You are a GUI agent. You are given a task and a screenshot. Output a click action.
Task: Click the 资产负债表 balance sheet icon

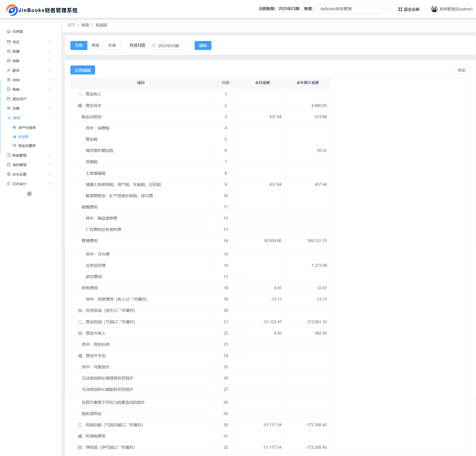[x=14, y=127]
